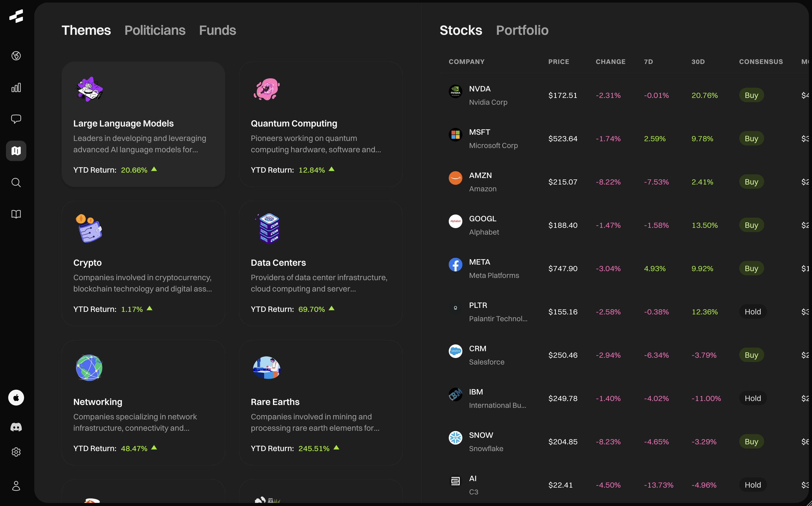Switch to the Portfolio tab

point(522,31)
